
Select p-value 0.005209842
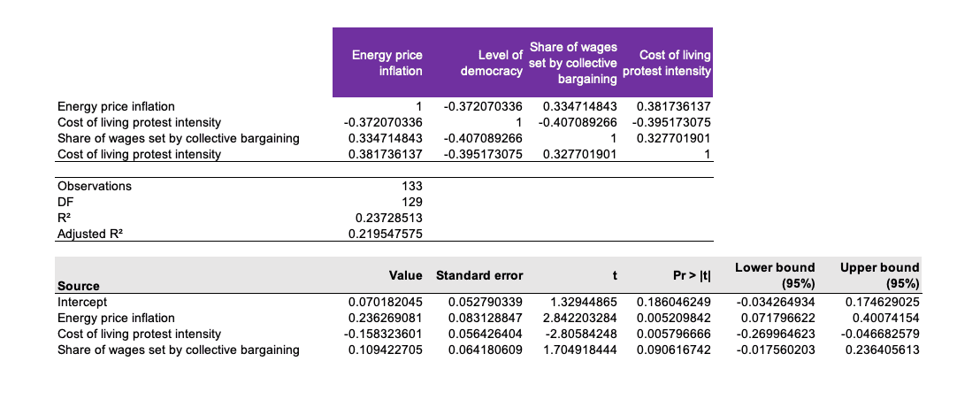click(674, 318)
